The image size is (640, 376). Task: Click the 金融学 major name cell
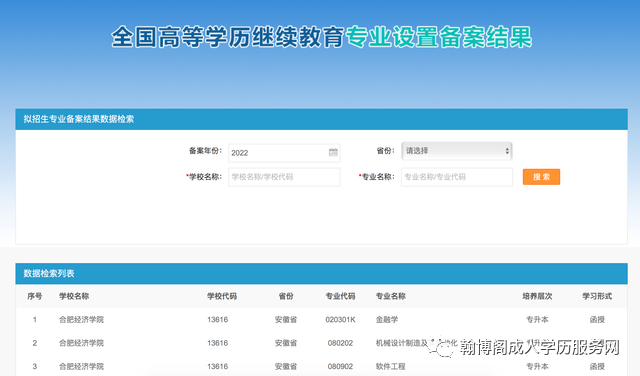click(x=387, y=320)
